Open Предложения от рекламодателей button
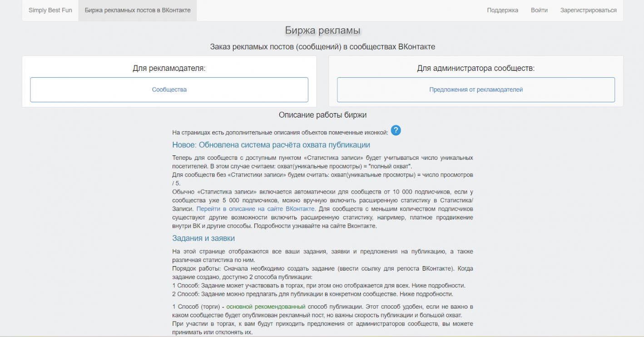The width and height of the screenshot is (644, 337). (476, 89)
